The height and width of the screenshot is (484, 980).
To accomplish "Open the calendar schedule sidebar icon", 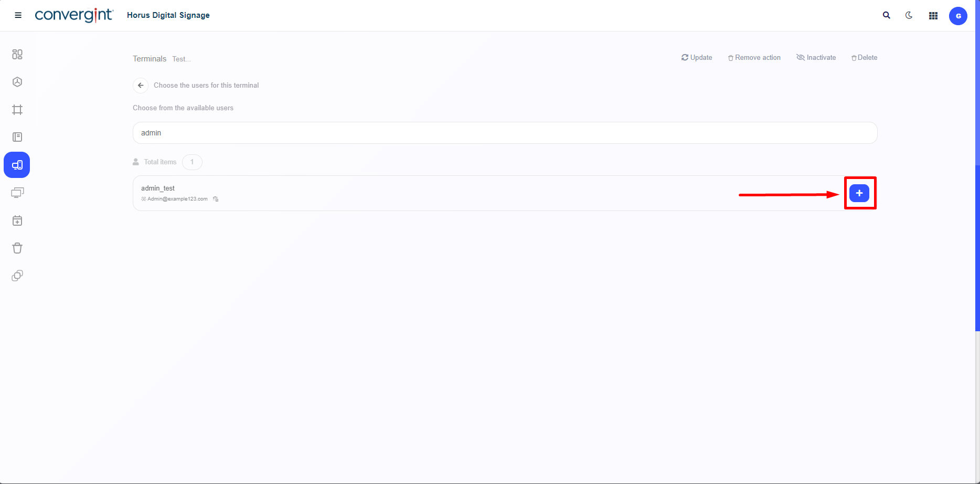I will [x=17, y=220].
